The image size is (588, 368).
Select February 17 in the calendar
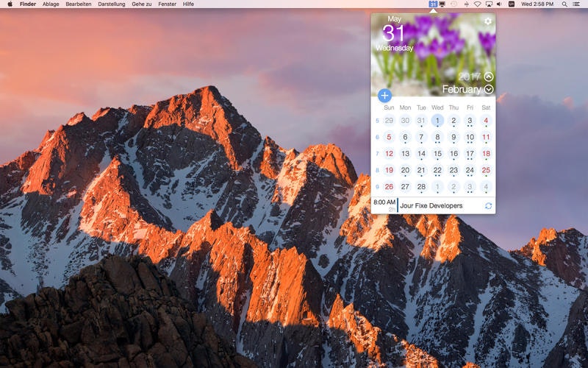470,154
